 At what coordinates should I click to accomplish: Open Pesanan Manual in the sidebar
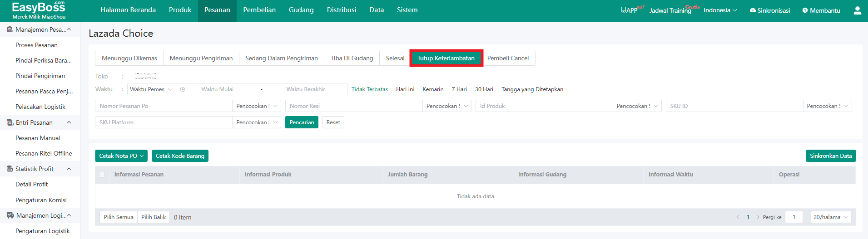pos(38,138)
